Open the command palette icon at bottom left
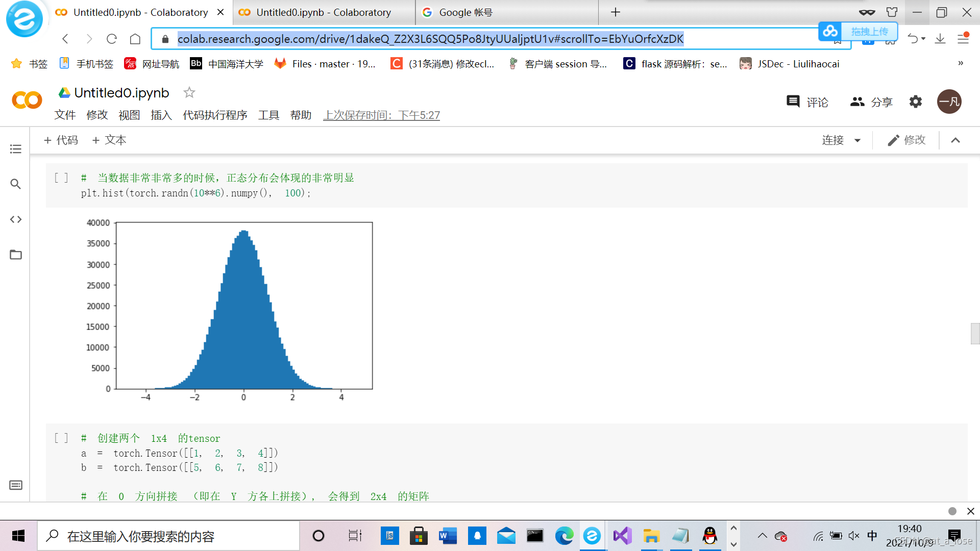This screenshot has width=980, height=551. pyautogui.click(x=15, y=485)
